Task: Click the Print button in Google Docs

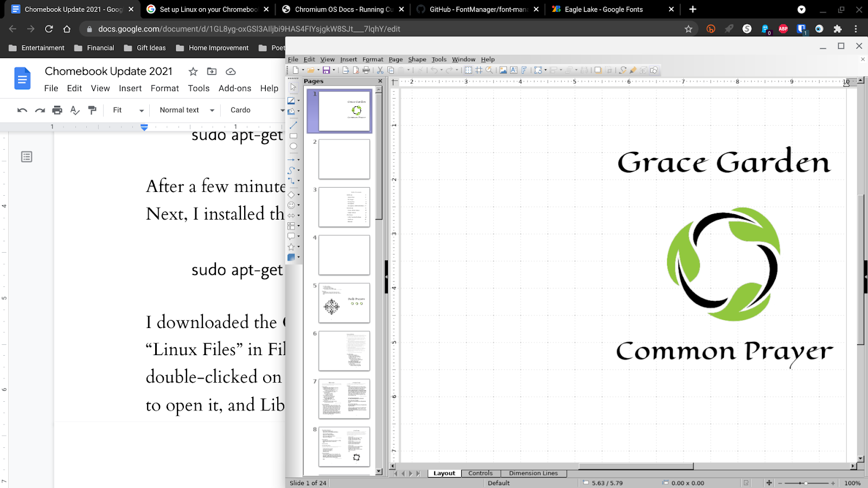Action: tap(57, 110)
